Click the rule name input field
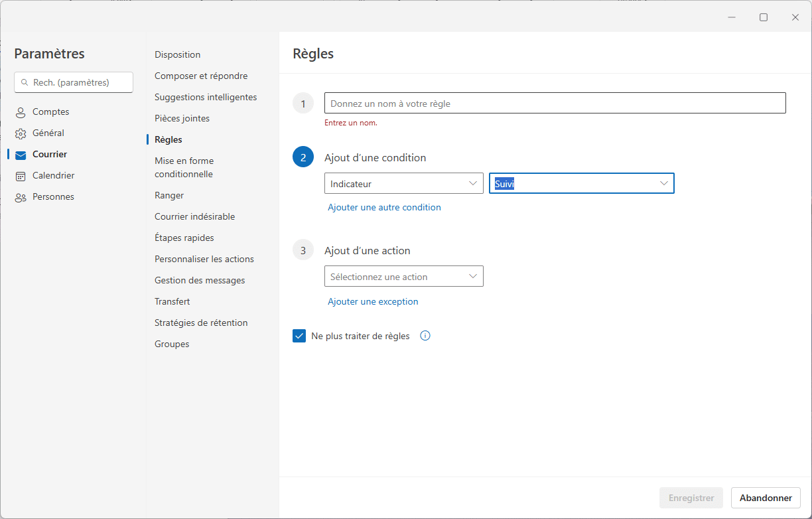This screenshot has width=812, height=519. pos(555,104)
